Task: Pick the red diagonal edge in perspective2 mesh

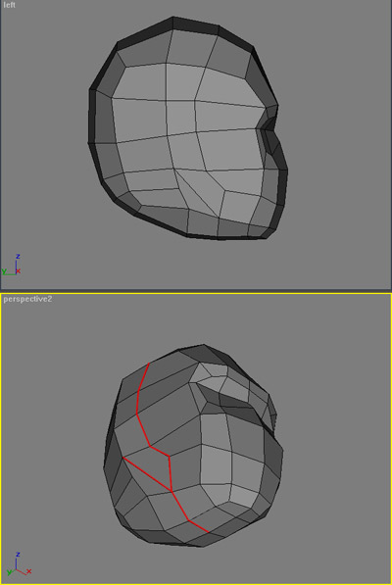Action: pos(147,474)
